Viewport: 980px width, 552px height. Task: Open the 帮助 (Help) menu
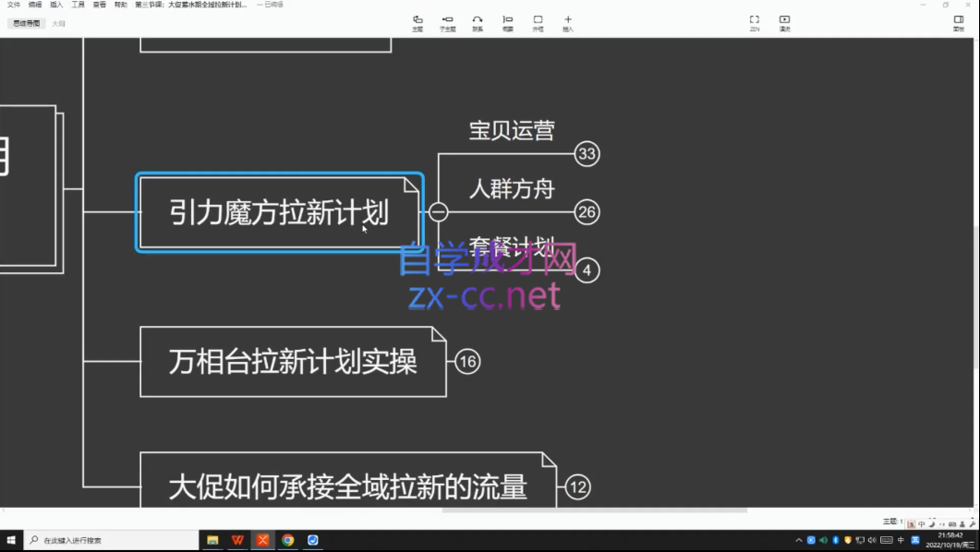point(121,5)
